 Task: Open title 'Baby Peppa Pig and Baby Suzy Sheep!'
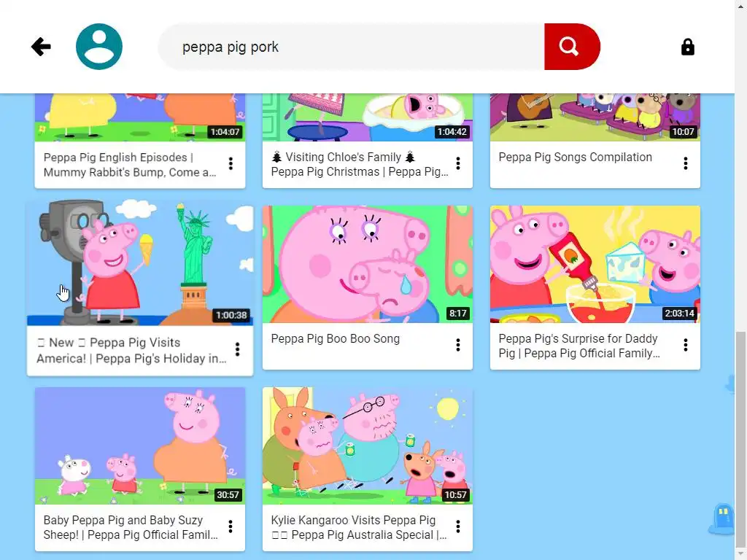(x=131, y=527)
